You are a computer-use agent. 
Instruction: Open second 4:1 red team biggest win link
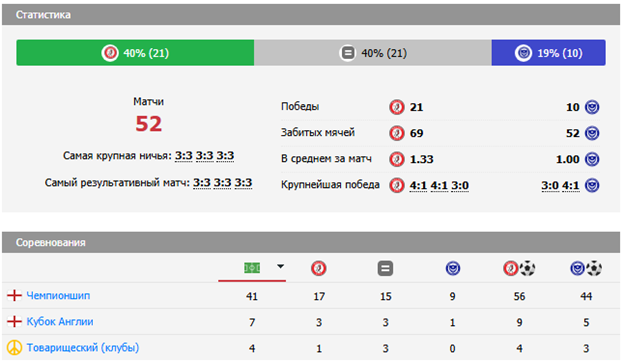[439, 185]
